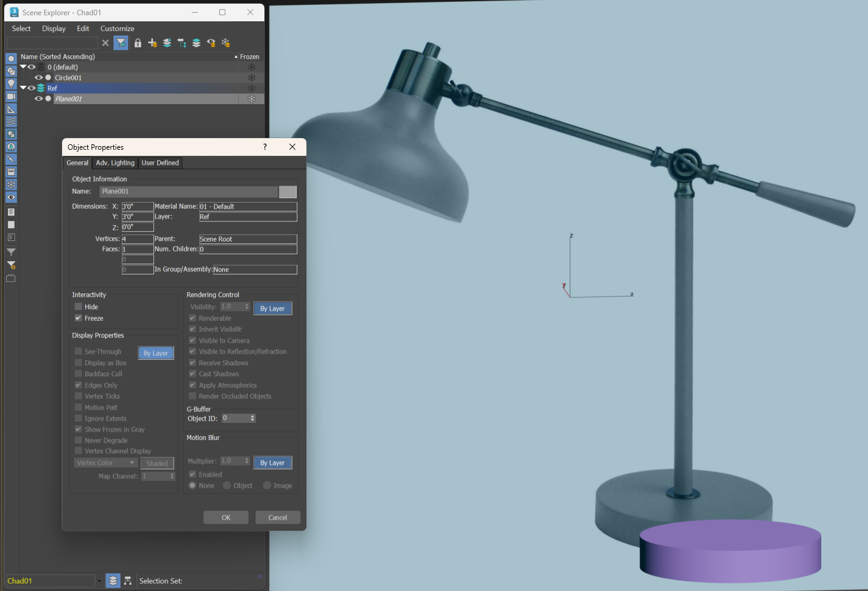Click By Layer button in Motion Blur
This screenshot has height=591, width=868.
(272, 463)
